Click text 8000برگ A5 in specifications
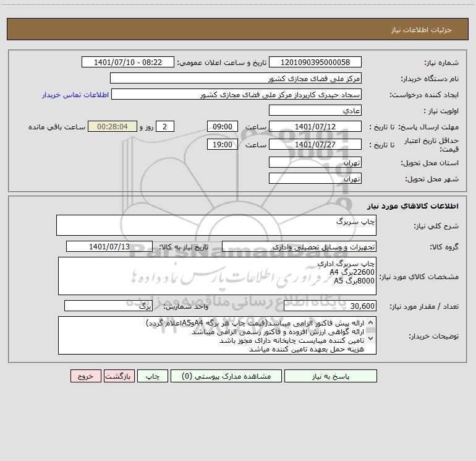This screenshot has width=476, height=461. 354,280
